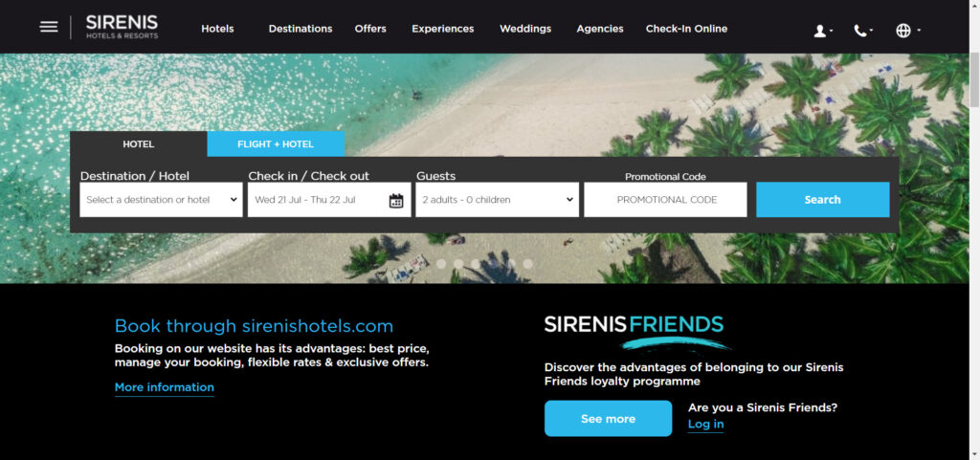
Task: Click the Promotional Code input field
Action: [666, 200]
